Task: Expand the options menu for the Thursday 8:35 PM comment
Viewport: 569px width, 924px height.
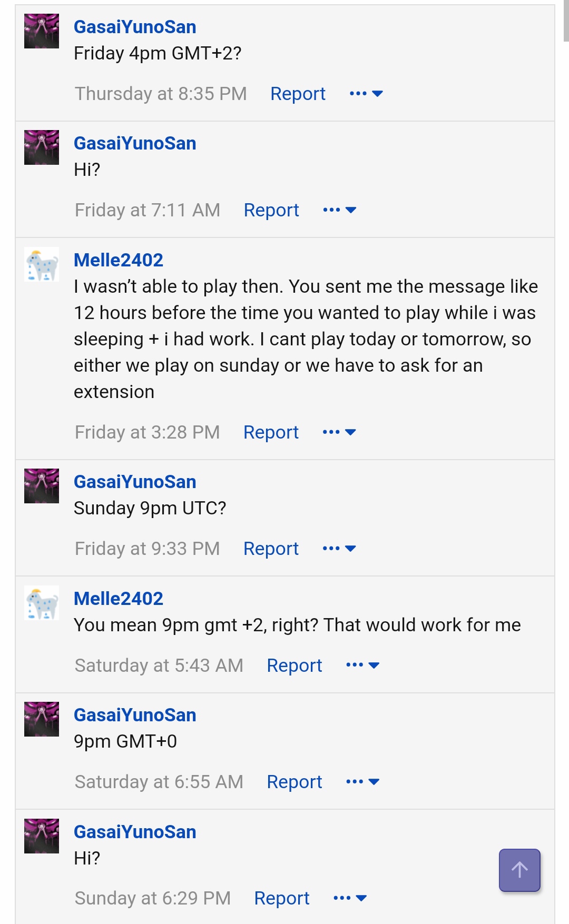Action: [x=366, y=94]
